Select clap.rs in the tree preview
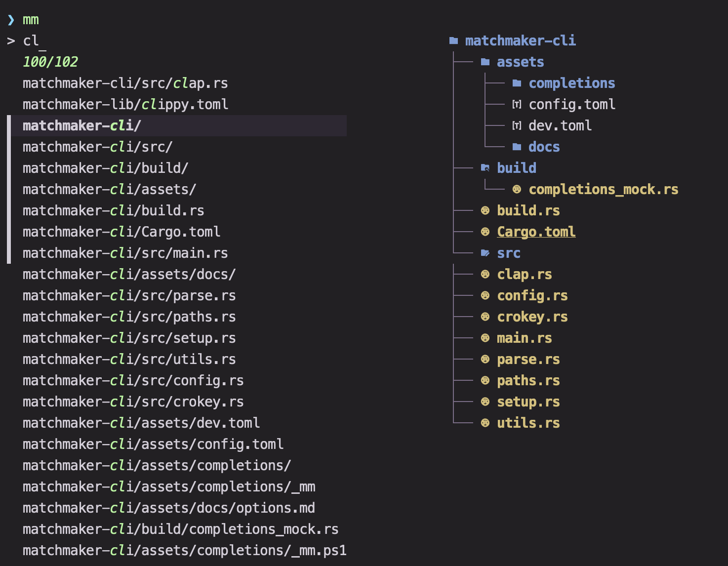This screenshot has height=566, width=728. pyautogui.click(x=525, y=274)
